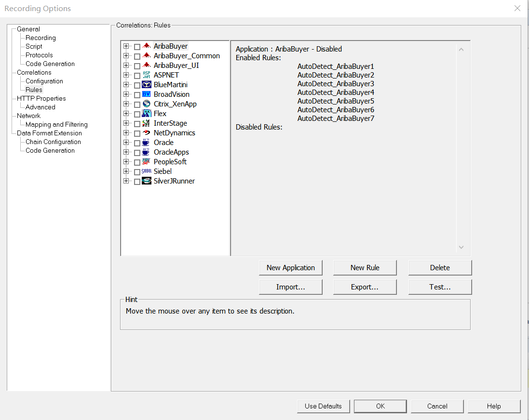Open the Recording options page

41,38
